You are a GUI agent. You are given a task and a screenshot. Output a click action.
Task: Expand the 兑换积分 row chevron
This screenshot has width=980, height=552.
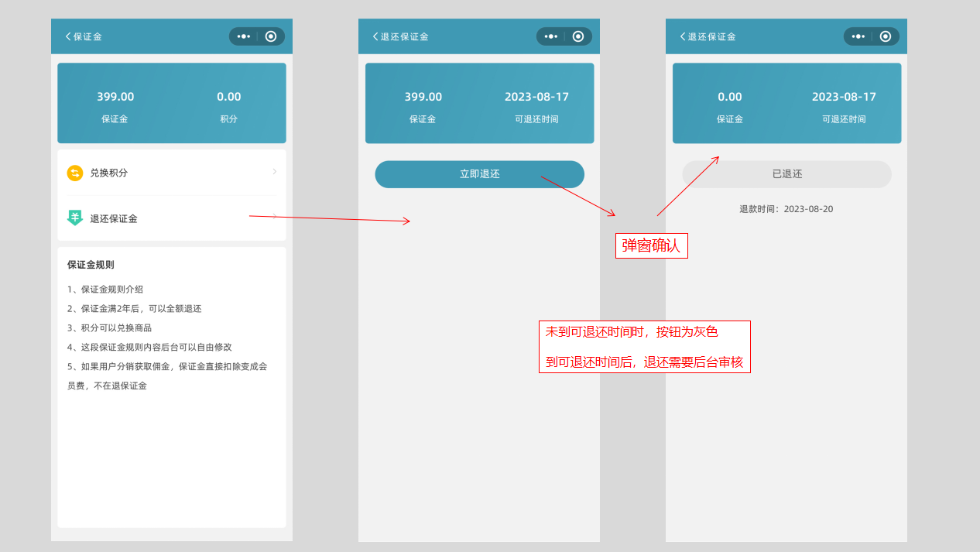[x=274, y=171]
